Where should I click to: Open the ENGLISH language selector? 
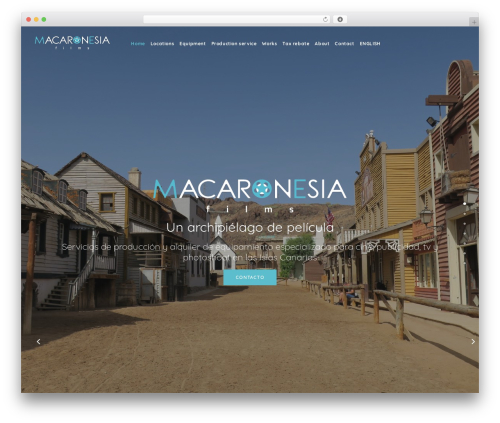[370, 44]
